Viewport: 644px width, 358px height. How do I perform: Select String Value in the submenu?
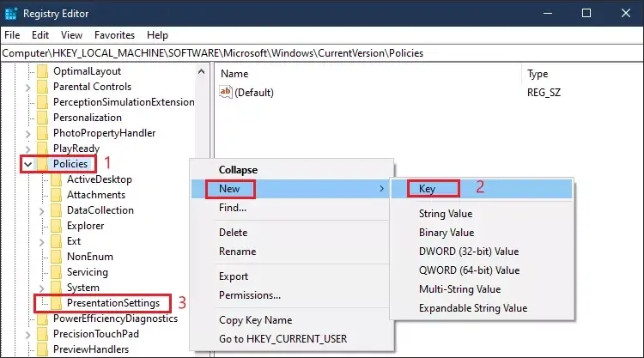click(482, 214)
